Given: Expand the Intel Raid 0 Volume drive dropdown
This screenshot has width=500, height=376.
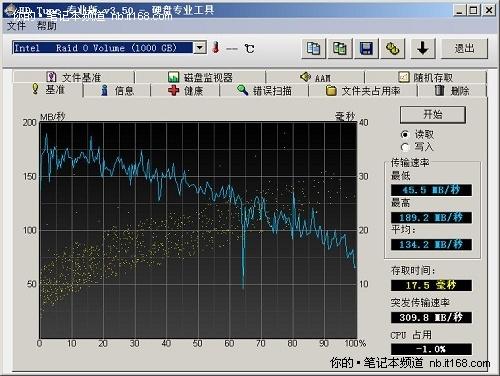Looking at the screenshot, I should point(200,48).
